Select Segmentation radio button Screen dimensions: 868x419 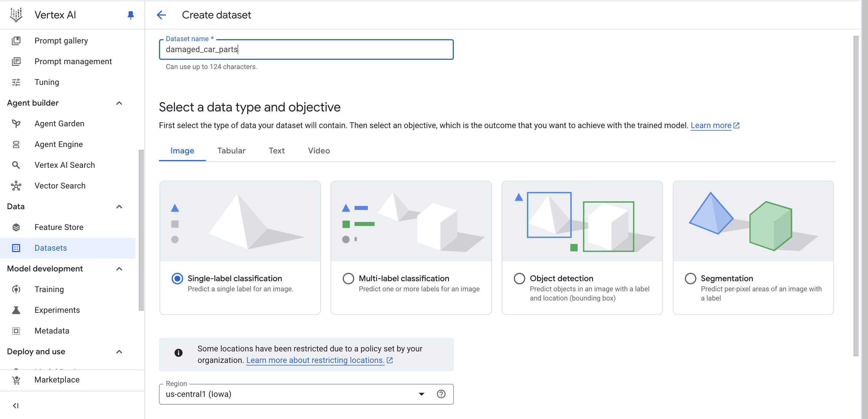(x=690, y=279)
